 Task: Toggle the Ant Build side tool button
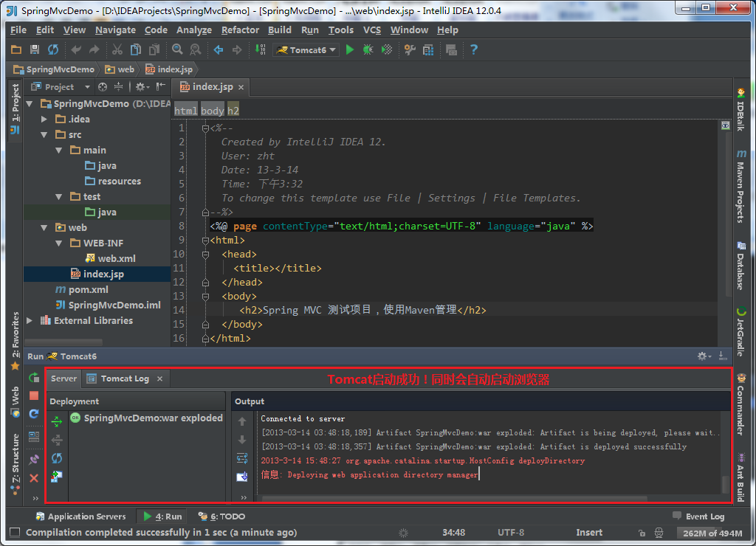(x=740, y=477)
